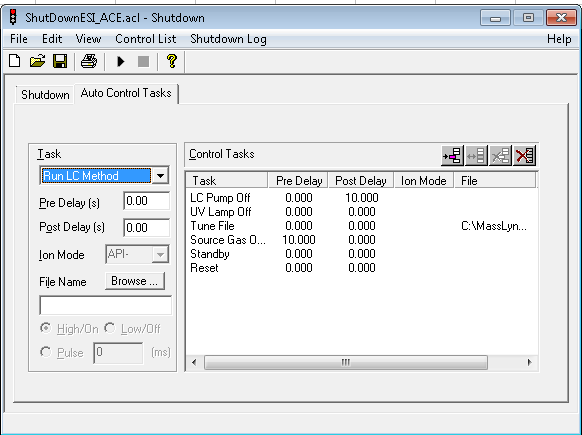
Task: Select the Pulse radio button
Action: (x=45, y=352)
